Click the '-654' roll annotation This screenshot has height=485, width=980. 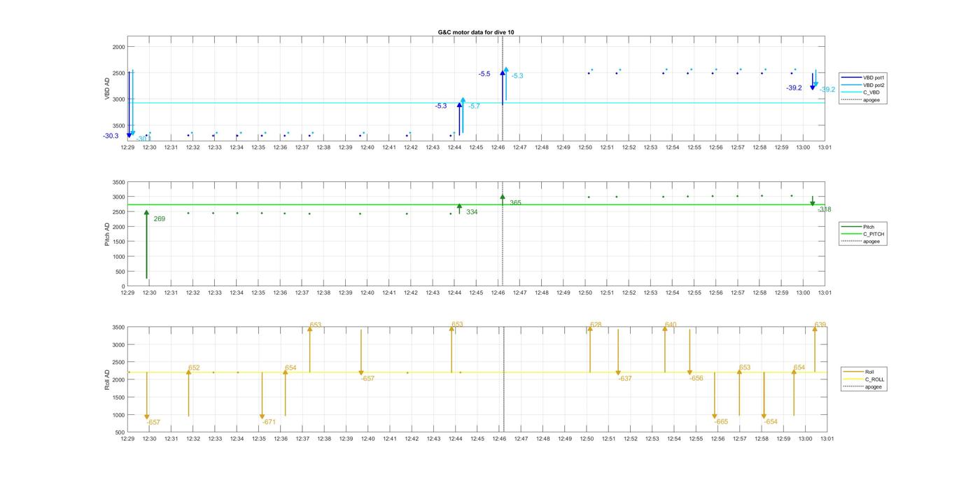771,422
